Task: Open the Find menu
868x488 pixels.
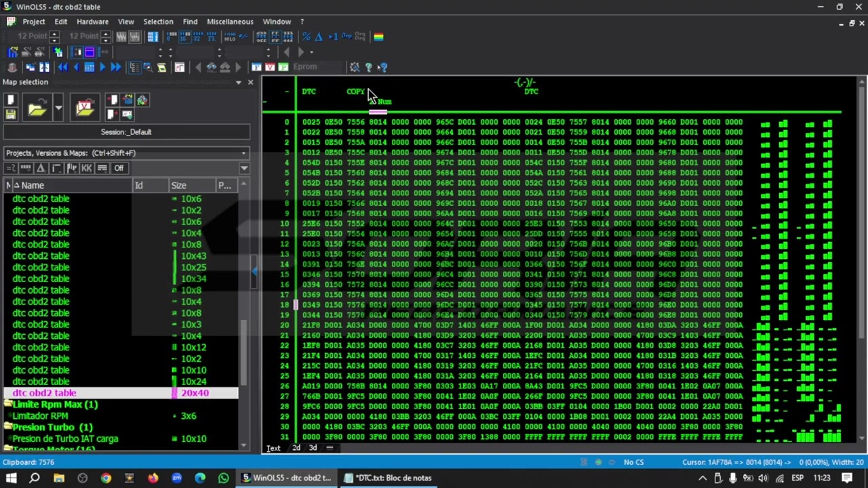Action: 190,22
